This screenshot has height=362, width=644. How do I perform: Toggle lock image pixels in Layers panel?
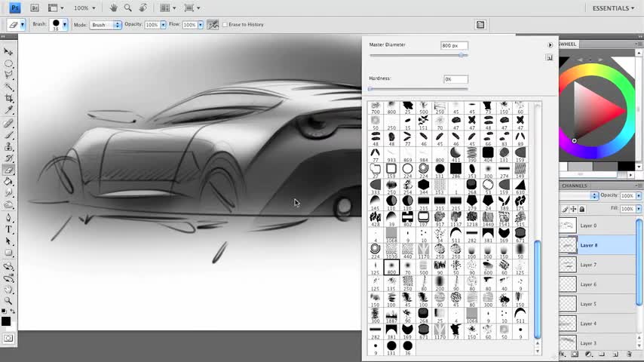click(565, 210)
